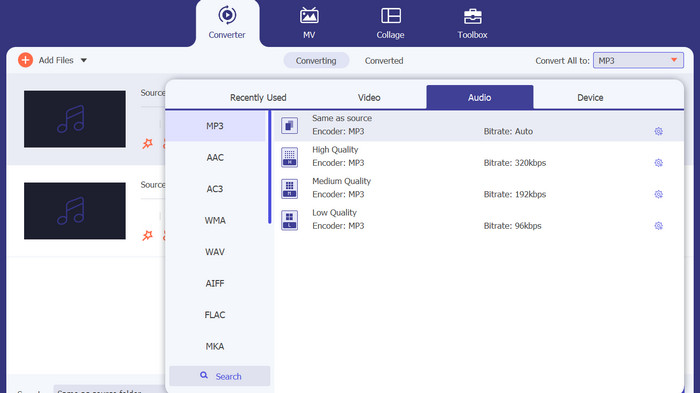Choose MP3 in the format list

[x=215, y=126]
